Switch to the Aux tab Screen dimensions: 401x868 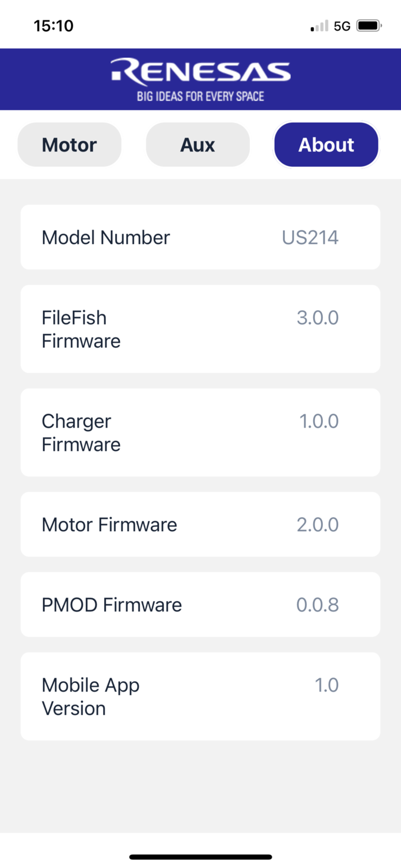[x=198, y=145]
